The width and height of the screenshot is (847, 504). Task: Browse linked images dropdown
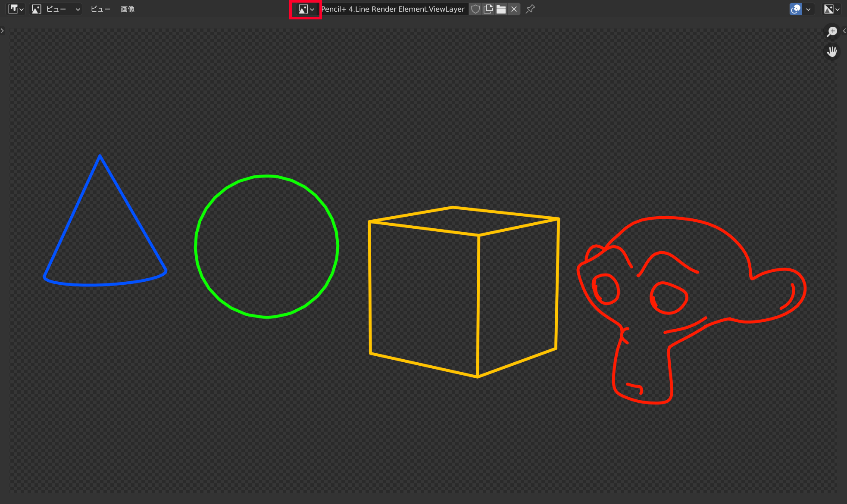pyautogui.click(x=306, y=9)
